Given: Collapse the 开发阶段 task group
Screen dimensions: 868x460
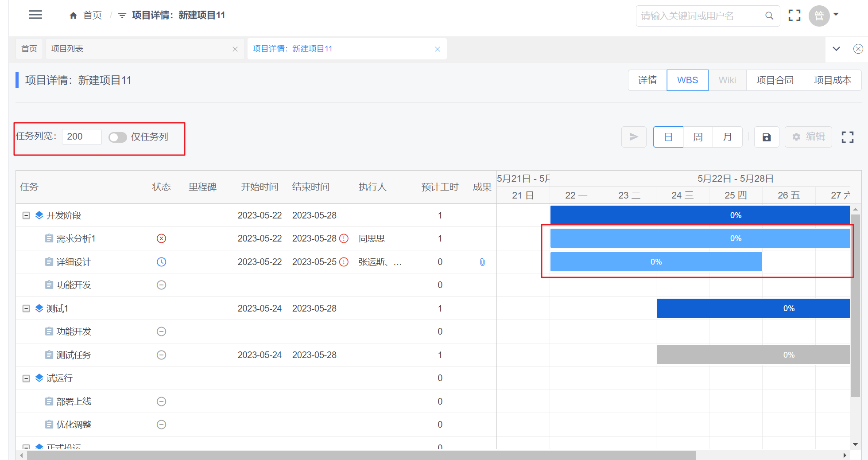Looking at the screenshot, I should 26,215.
